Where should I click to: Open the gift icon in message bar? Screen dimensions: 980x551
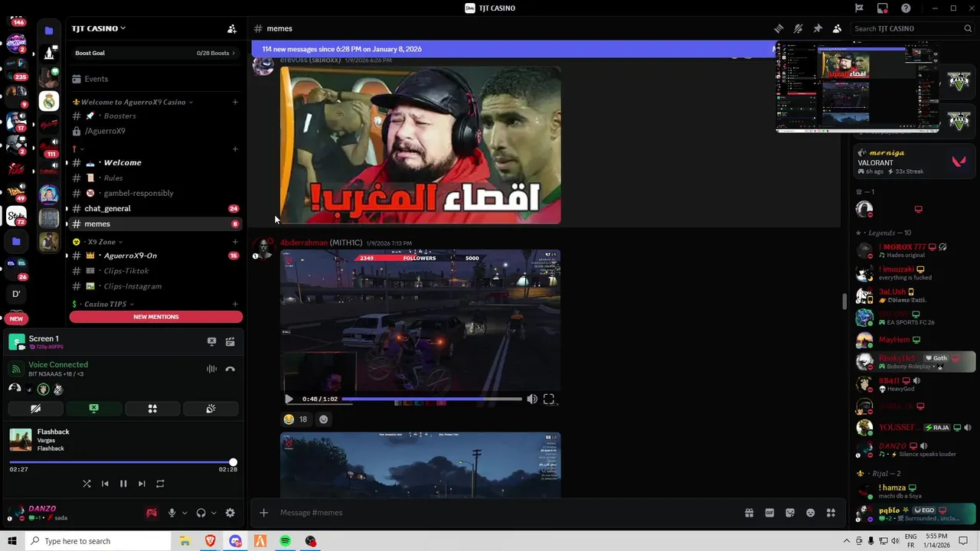[x=750, y=513]
